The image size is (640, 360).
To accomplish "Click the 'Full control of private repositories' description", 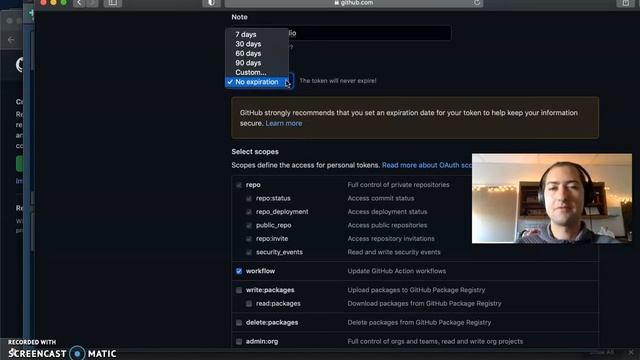I will click(398, 185).
